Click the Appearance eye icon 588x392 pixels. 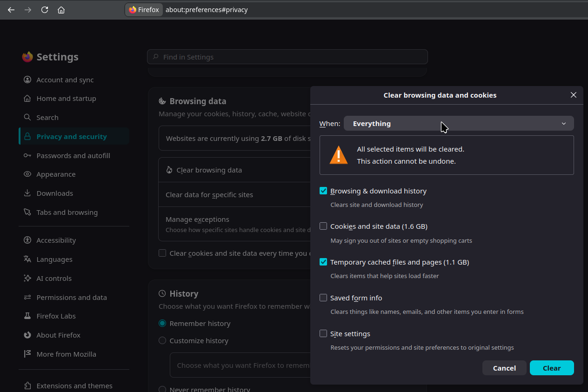click(27, 174)
